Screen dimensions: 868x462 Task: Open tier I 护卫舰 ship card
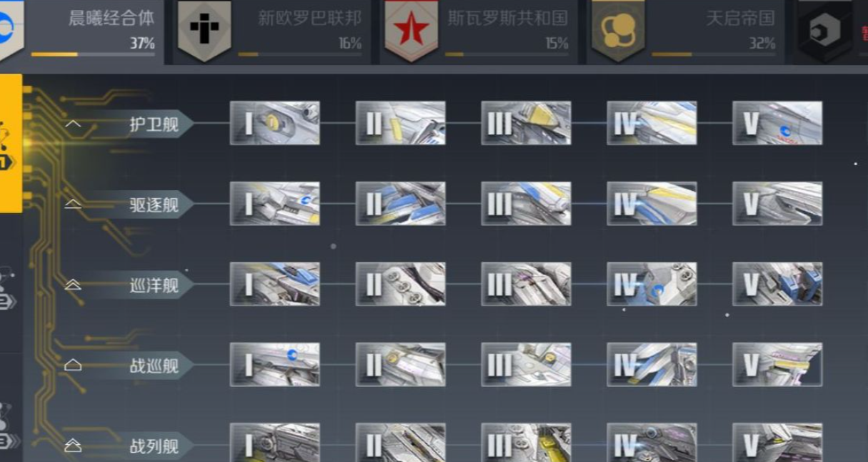(275, 123)
